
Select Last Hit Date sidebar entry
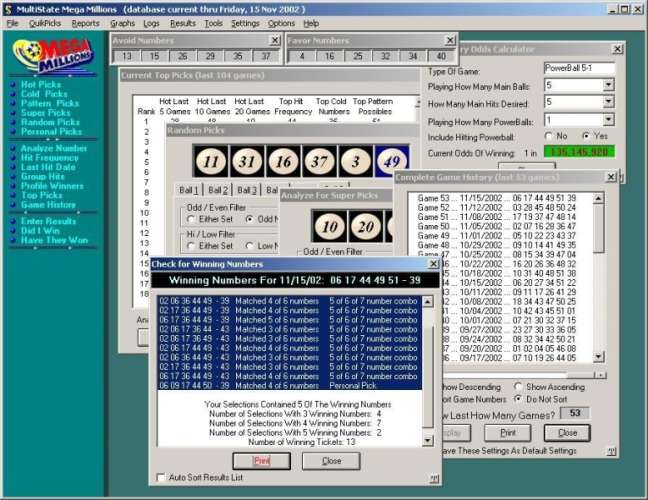point(48,167)
